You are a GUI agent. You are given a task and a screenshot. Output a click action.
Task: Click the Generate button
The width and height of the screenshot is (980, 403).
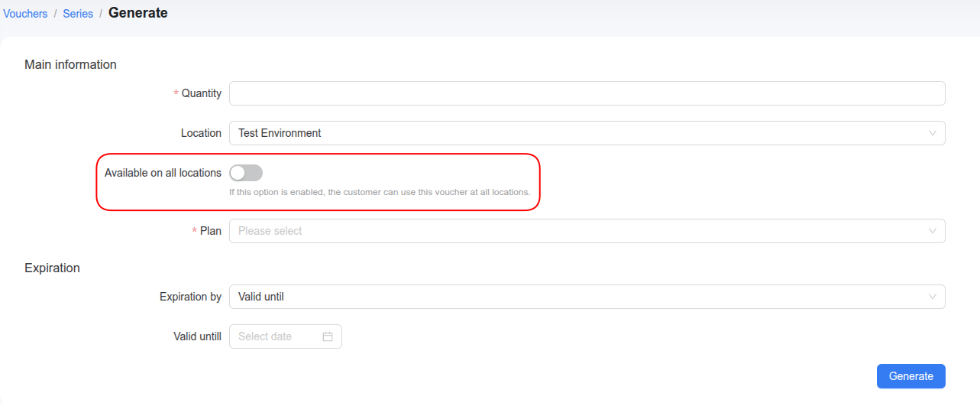click(911, 376)
